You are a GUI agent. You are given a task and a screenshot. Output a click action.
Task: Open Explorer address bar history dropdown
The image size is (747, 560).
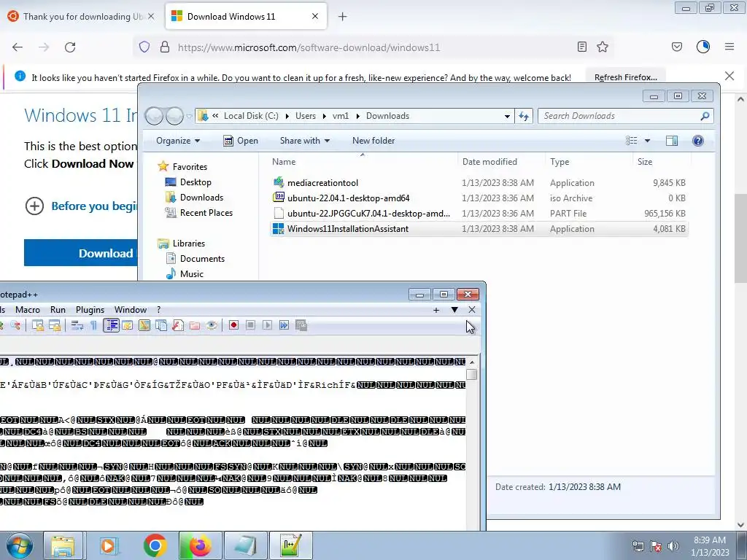[508, 116]
